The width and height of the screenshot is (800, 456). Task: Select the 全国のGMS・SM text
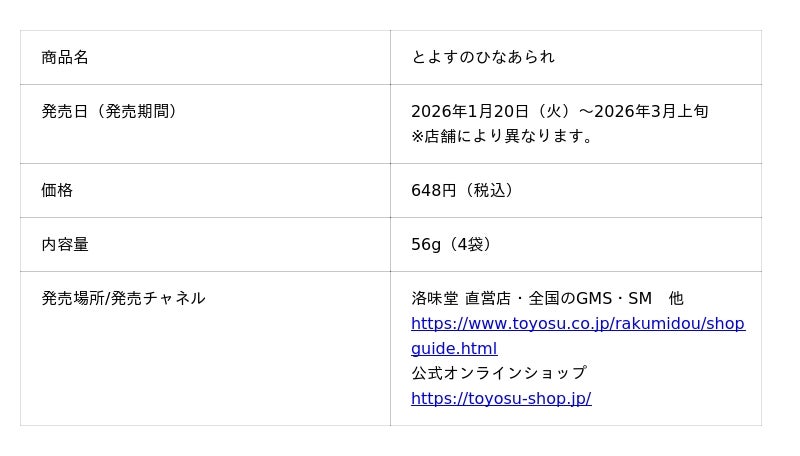click(x=590, y=298)
